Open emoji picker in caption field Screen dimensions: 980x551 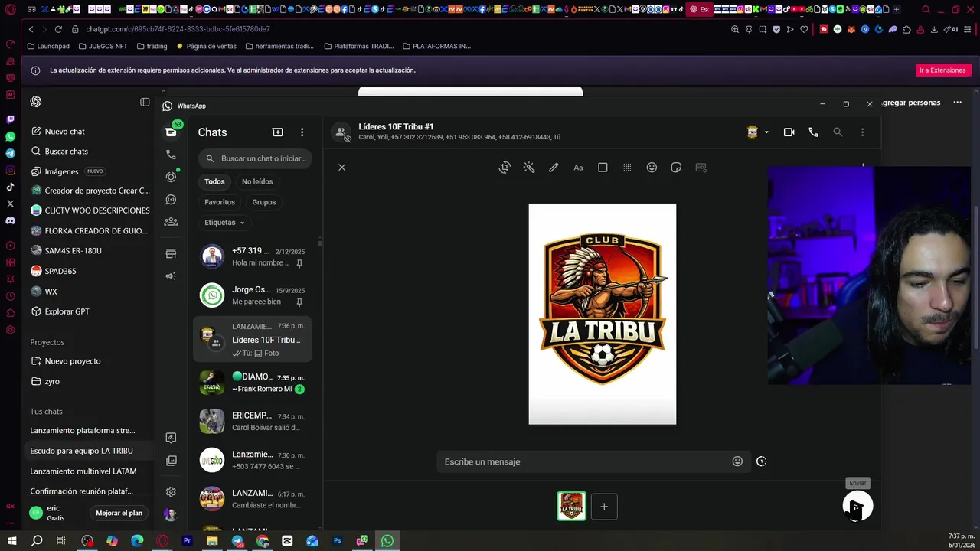pyautogui.click(x=737, y=461)
